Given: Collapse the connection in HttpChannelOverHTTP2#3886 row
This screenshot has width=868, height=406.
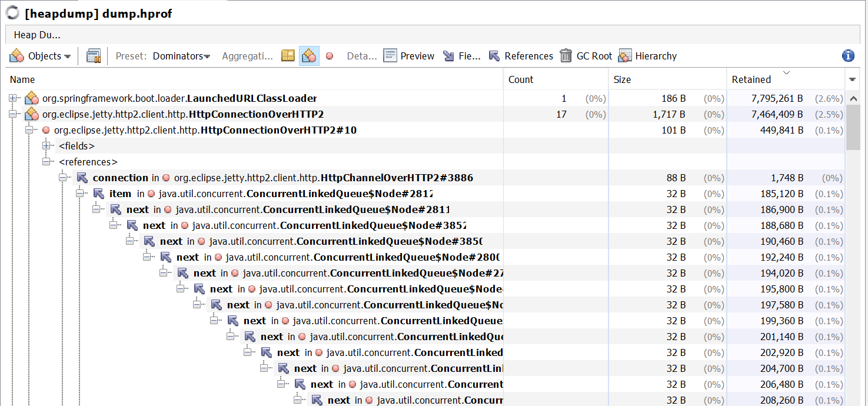Looking at the screenshot, I should 63,178.
